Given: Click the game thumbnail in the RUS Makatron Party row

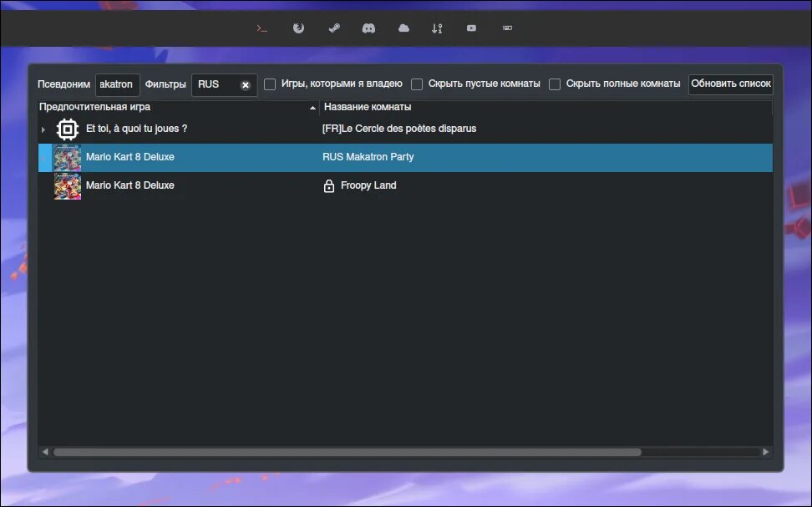Looking at the screenshot, I should pos(68,157).
